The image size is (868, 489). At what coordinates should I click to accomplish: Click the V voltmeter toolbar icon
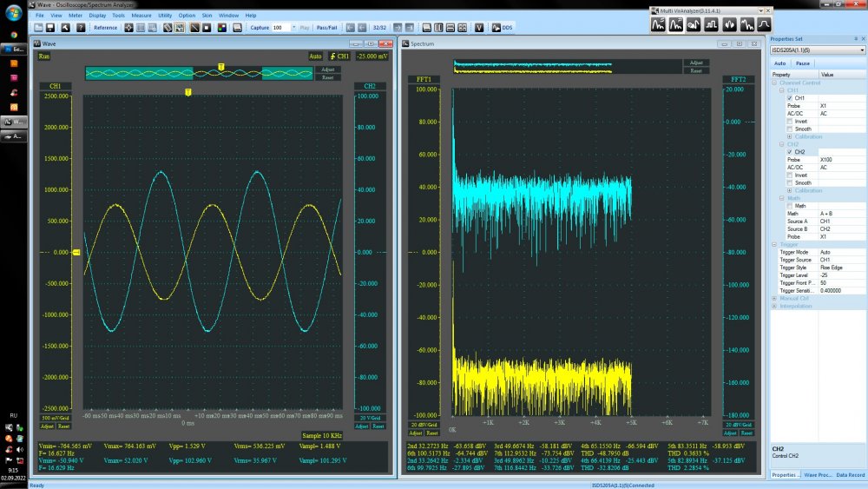point(478,28)
